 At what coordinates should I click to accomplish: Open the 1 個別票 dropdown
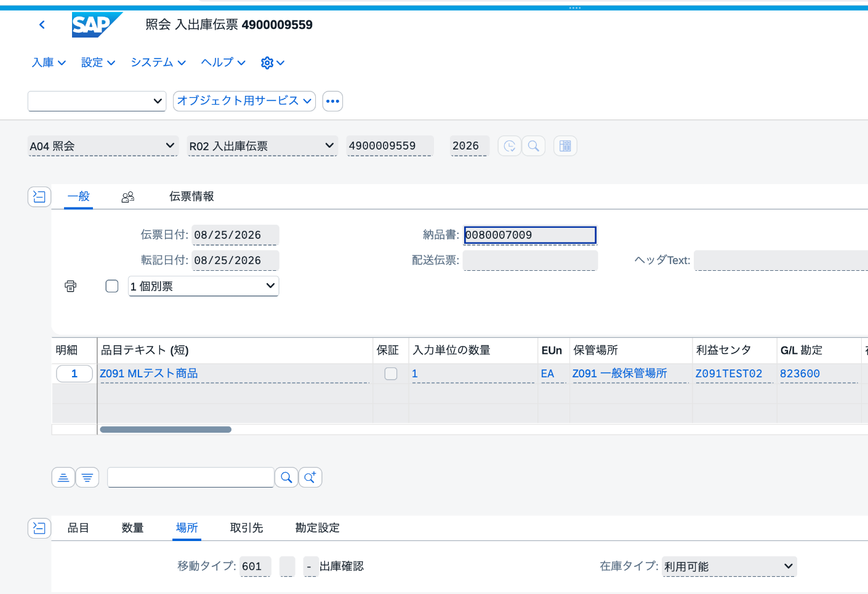[x=203, y=286]
